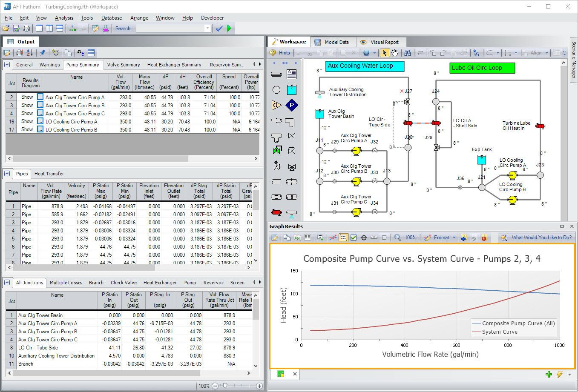Open the Format dropdown in Graph Results
Image resolution: width=578 pixels, height=392 pixels.
[x=454, y=237]
